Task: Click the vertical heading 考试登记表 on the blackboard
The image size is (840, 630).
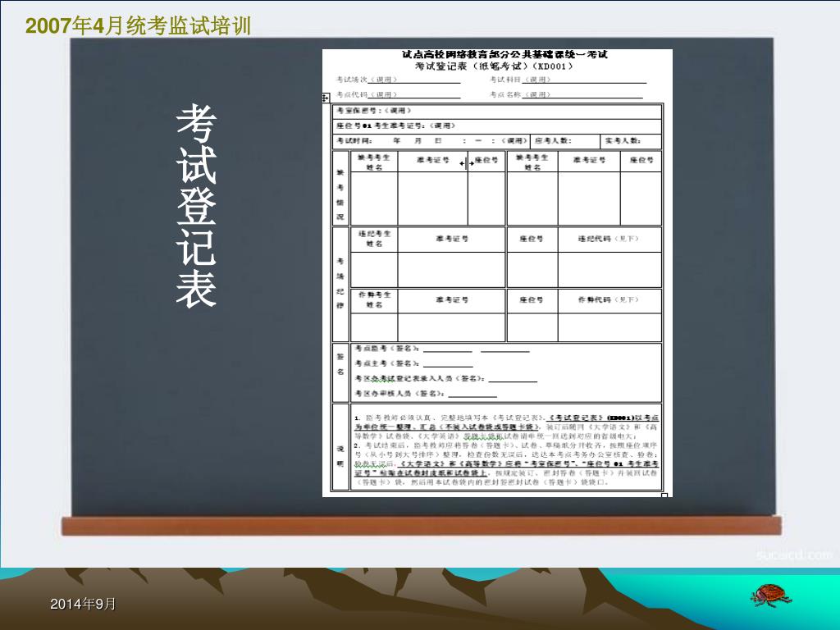Action: 196,206
